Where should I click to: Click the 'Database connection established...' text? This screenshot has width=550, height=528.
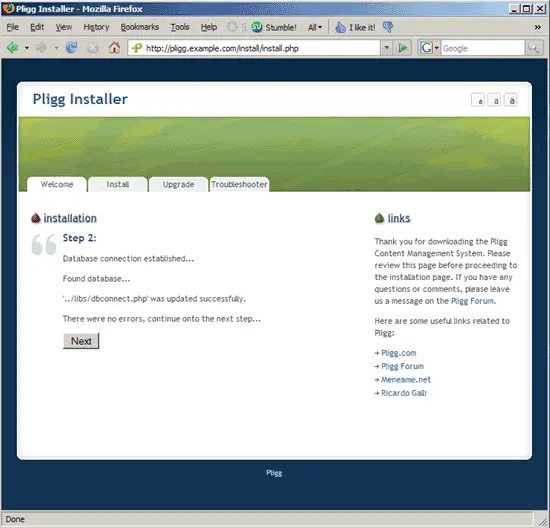[128, 259]
